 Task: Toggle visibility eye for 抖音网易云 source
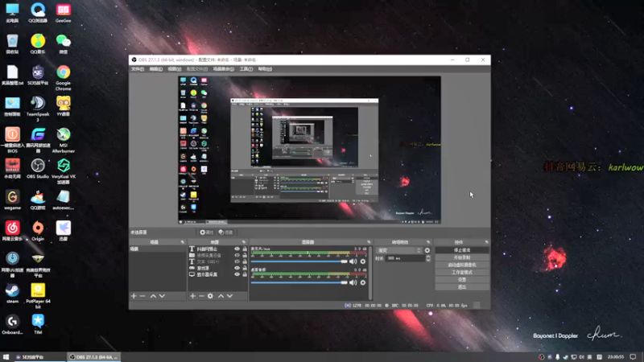(237, 249)
